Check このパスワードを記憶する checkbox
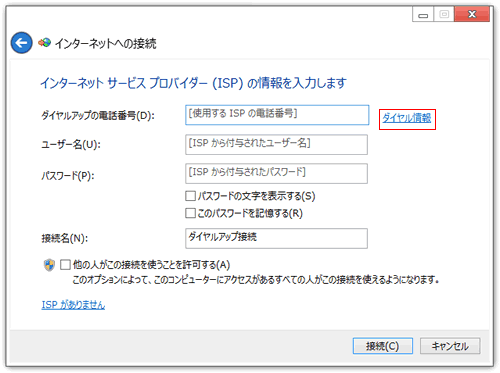500x373 pixels. [190, 213]
